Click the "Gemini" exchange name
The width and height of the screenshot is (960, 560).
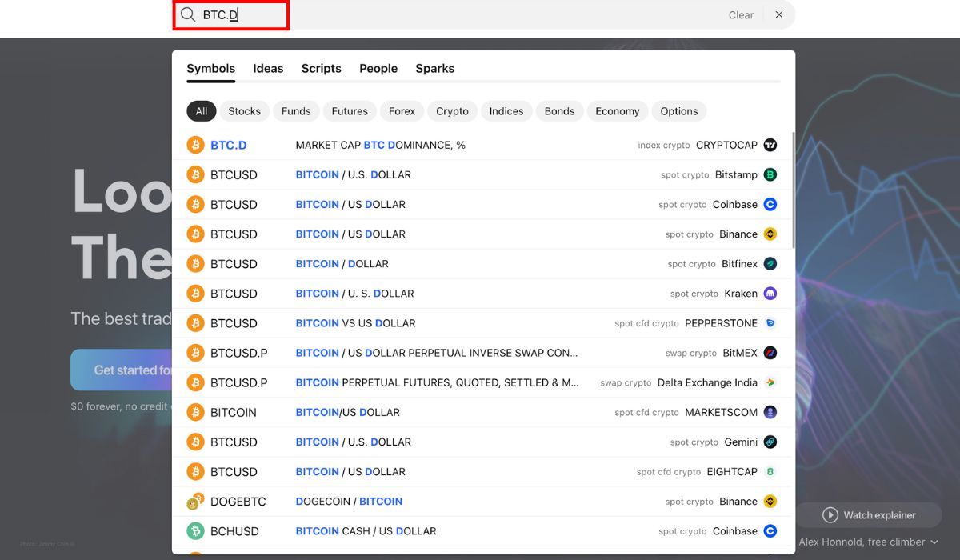point(739,442)
